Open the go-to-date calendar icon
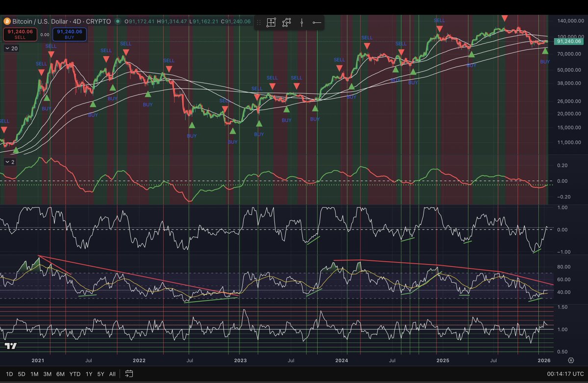The height and width of the screenshot is (383, 588). click(x=129, y=374)
